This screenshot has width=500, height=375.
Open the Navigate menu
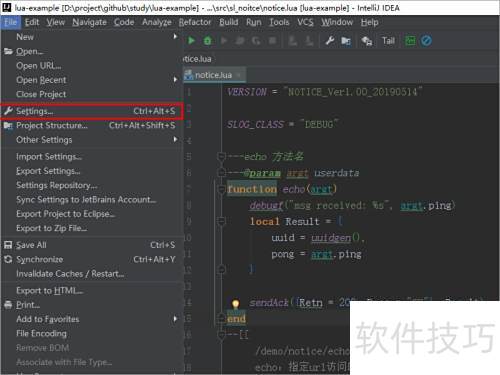coord(89,22)
